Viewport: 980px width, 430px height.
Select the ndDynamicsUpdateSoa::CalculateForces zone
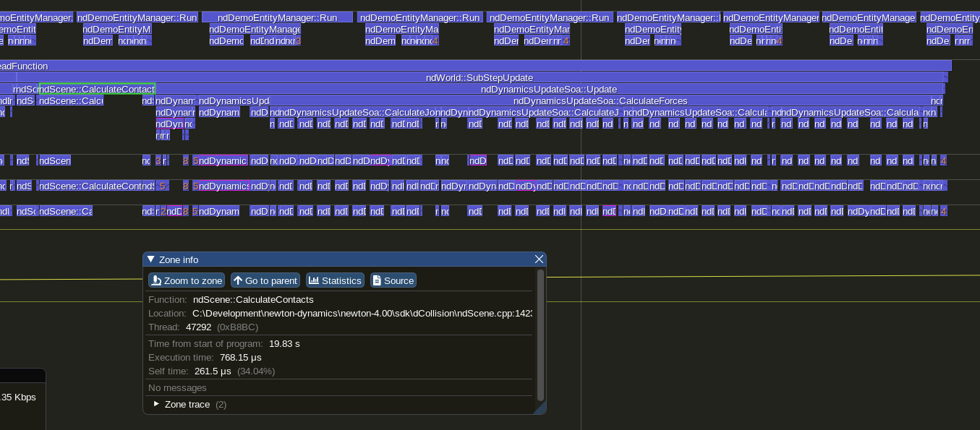pos(600,100)
